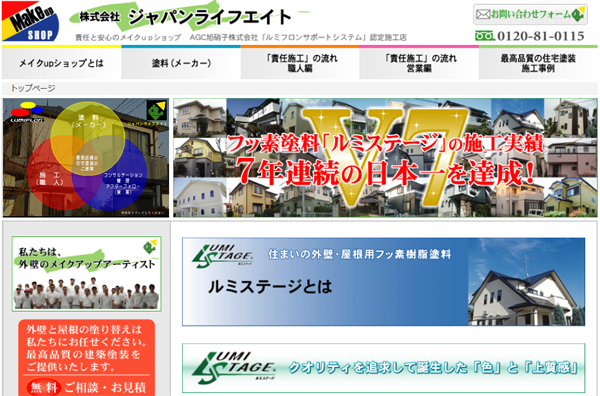Click the header tagline 責任と安心のメイクupショップ

pos(128,37)
